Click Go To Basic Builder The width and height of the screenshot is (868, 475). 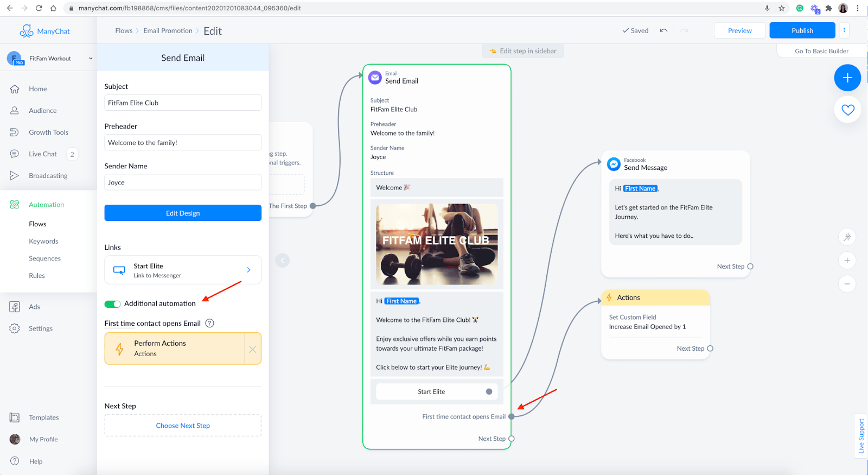pyautogui.click(x=822, y=51)
